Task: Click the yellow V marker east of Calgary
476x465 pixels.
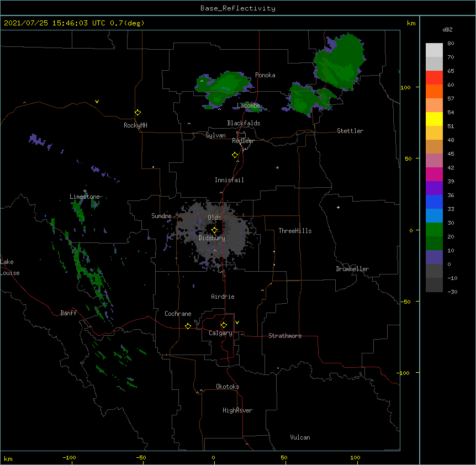Action: [x=237, y=323]
